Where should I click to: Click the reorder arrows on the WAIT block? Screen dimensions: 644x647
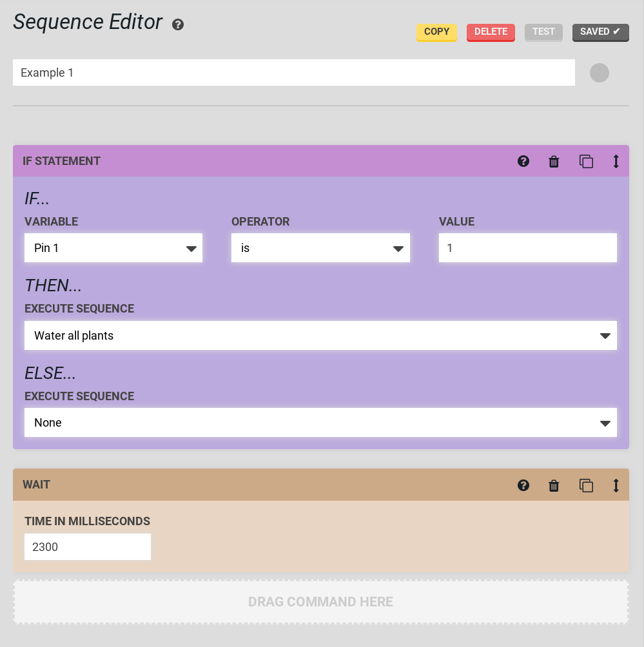(x=616, y=485)
